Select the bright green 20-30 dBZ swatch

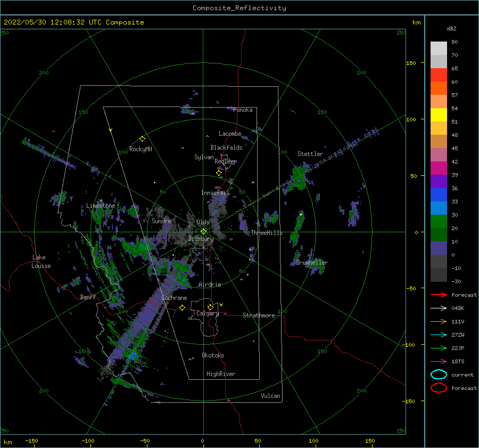(439, 222)
